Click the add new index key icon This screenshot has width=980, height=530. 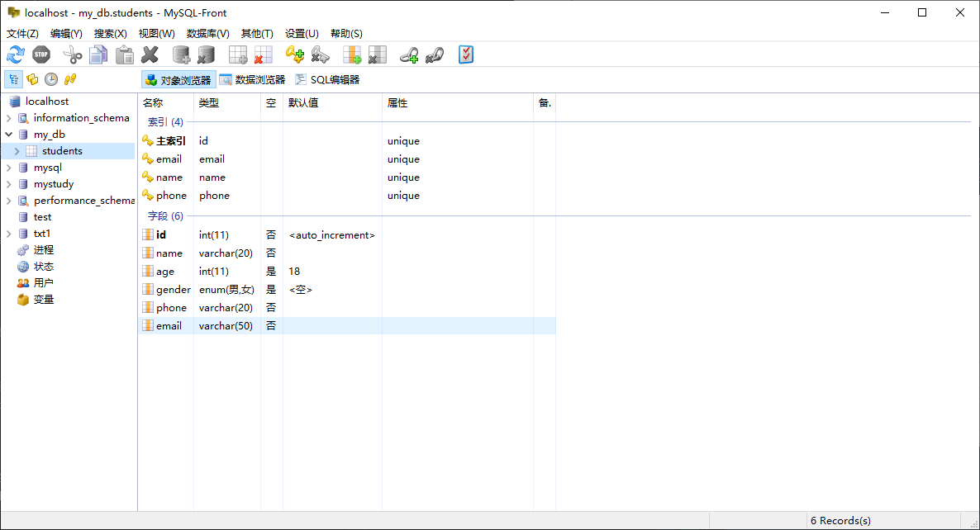coord(294,54)
